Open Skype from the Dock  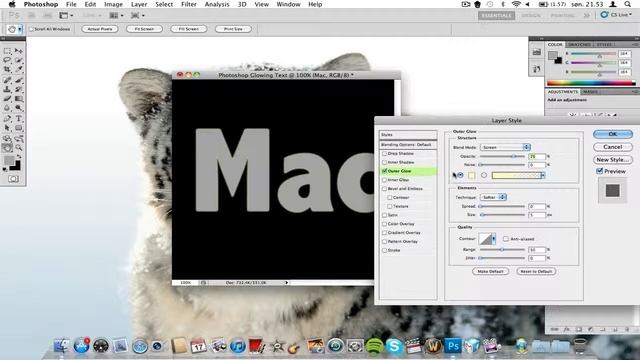[x=394, y=346]
